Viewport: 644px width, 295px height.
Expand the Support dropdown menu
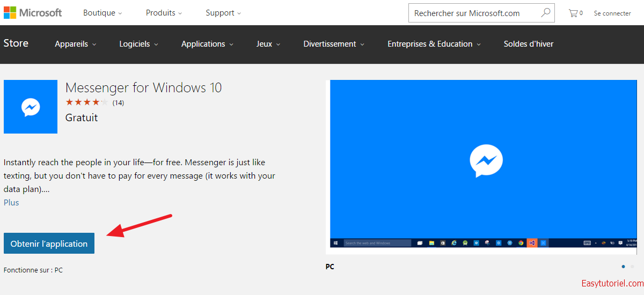click(x=223, y=13)
